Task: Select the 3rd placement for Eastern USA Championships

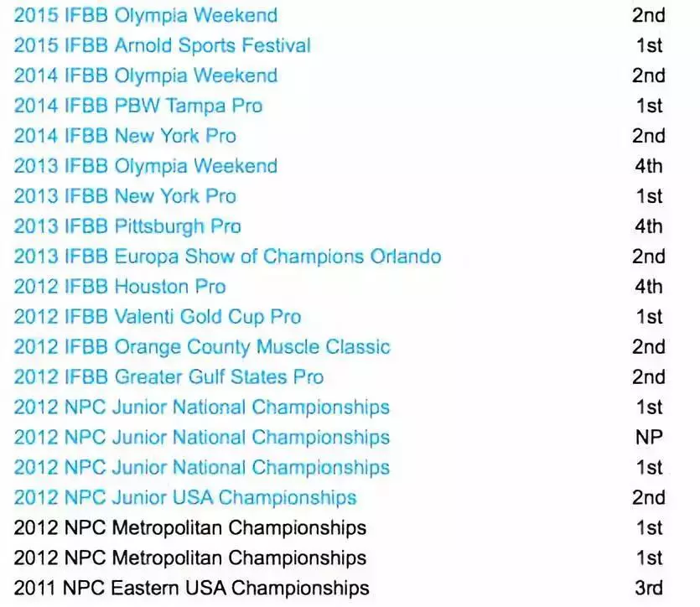Action: click(x=648, y=589)
